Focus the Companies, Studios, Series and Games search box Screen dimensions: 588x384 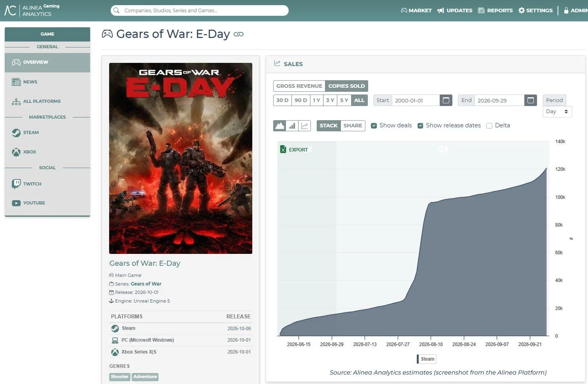coord(200,10)
